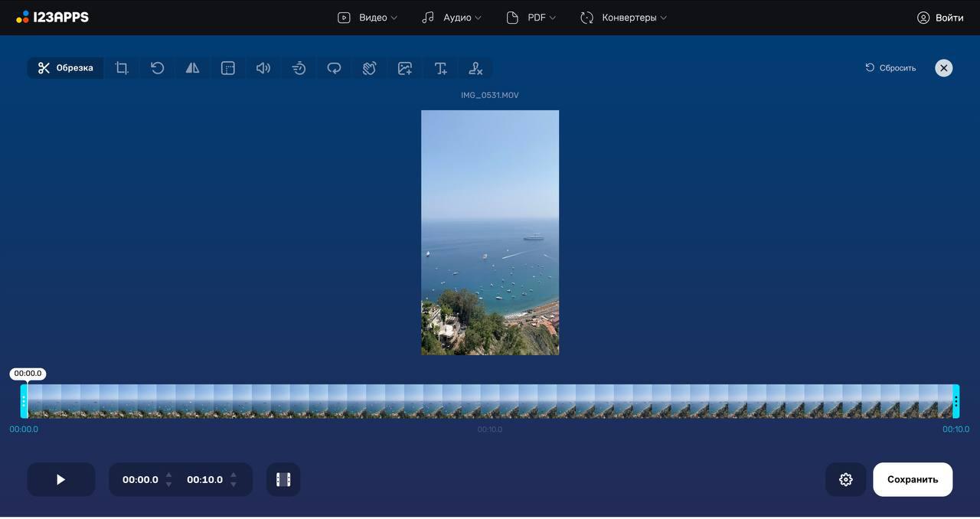This screenshot has height=519, width=980.
Task: Expand the Аудио dropdown menu
Action: (452, 18)
